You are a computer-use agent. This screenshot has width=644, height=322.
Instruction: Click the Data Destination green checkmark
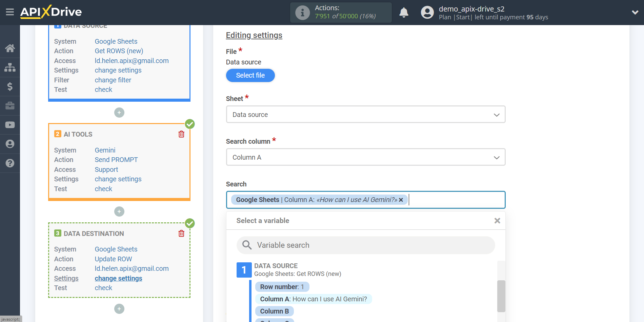pos(190,223)
